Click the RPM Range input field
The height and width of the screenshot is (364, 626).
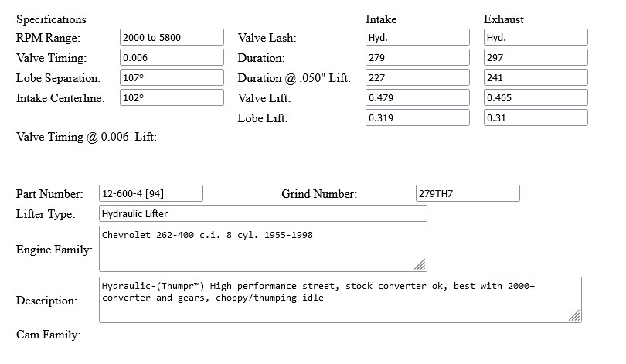pos(172,37)
